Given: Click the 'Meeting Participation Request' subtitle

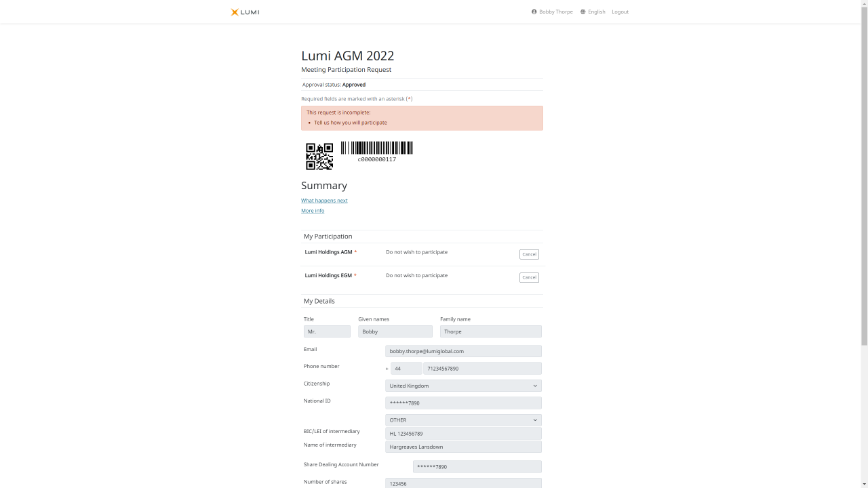Looking at the screenshot, I should (347, 70).
